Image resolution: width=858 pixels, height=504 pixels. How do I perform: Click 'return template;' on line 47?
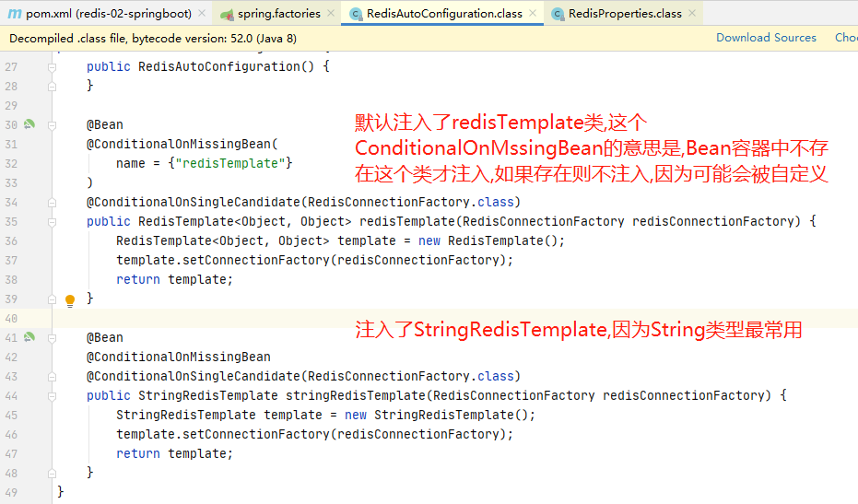coord(174,453)
